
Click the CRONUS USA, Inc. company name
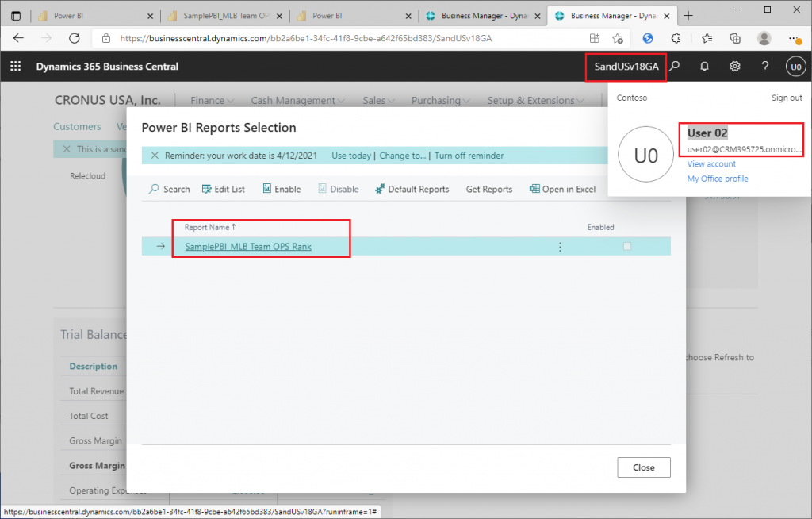coord(108,100)
